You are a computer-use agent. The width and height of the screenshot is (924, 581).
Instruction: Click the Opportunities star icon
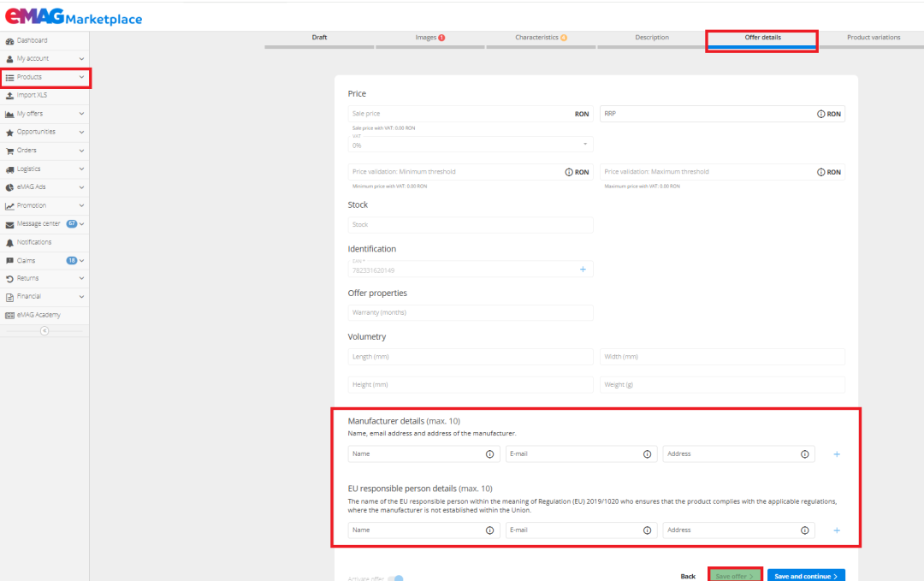pyautogui.click(x=9, y=133)
